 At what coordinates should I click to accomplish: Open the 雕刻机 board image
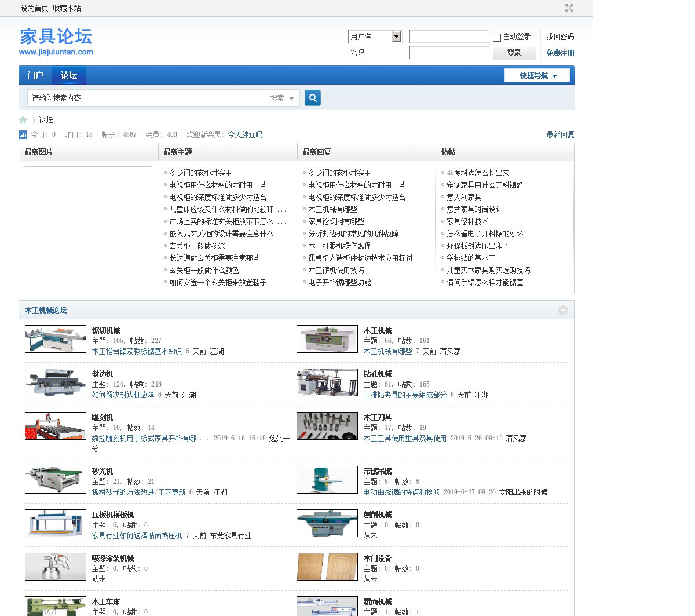(x=56, y=426)
